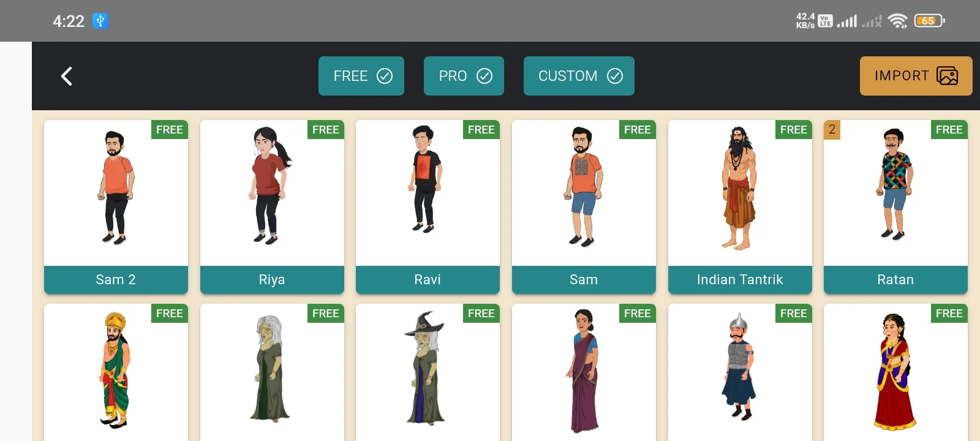Click the Riya name label

coord(272,280)
